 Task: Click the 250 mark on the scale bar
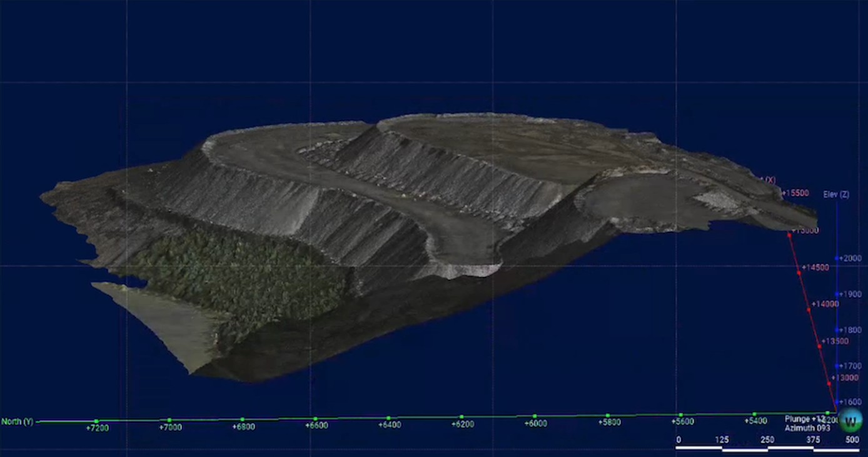[x=767, y=440]
